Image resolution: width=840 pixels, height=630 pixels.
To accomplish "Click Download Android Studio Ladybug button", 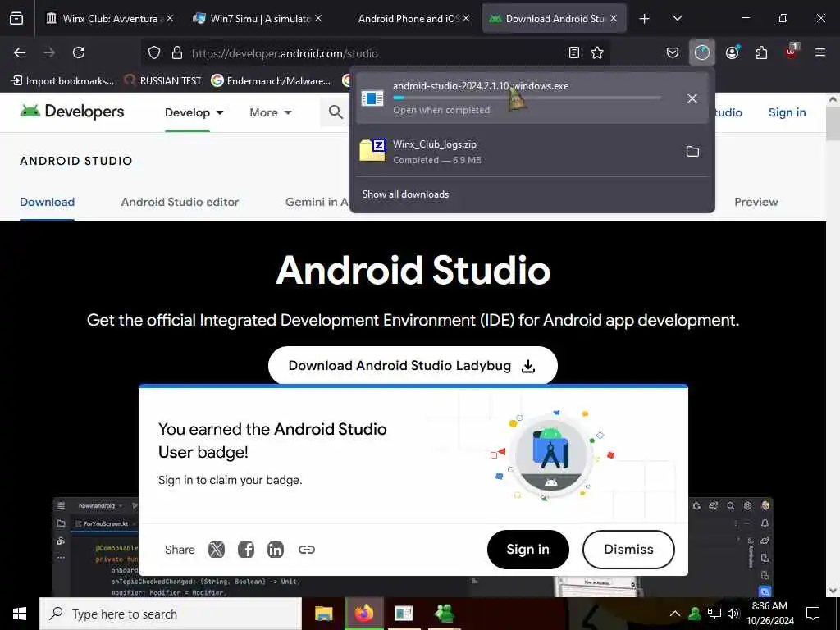I will 413,365.
